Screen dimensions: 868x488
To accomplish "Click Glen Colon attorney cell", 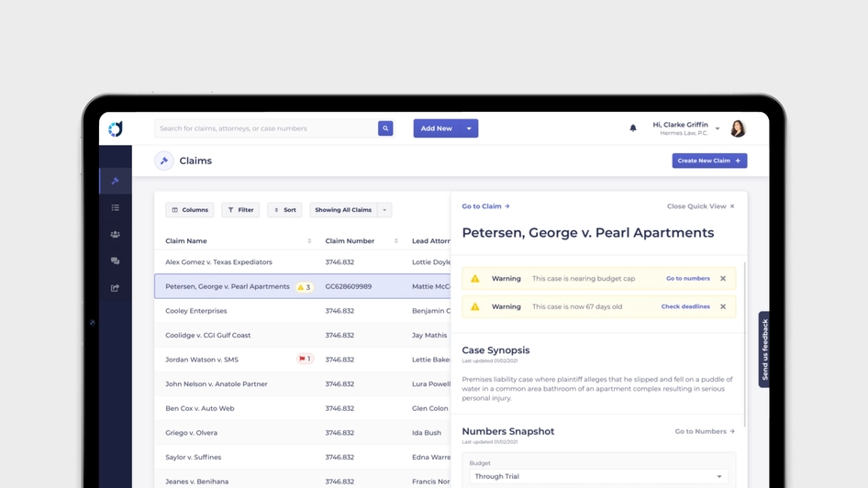I will (429, 408).
